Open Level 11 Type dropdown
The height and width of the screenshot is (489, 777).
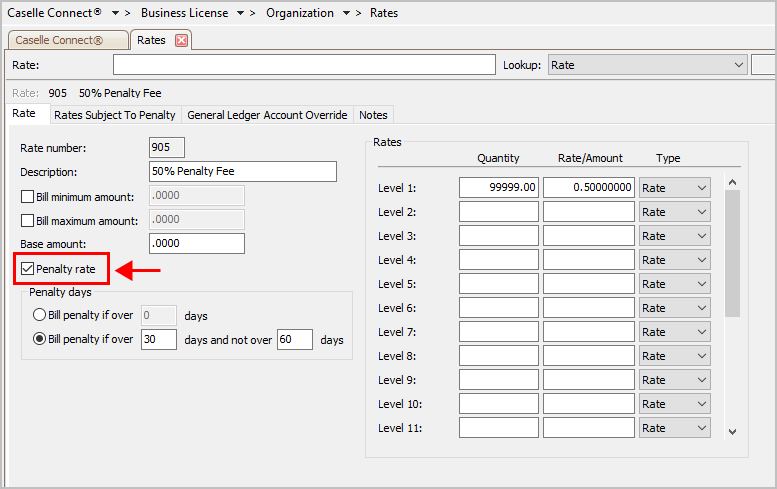(x=674, y=428)
